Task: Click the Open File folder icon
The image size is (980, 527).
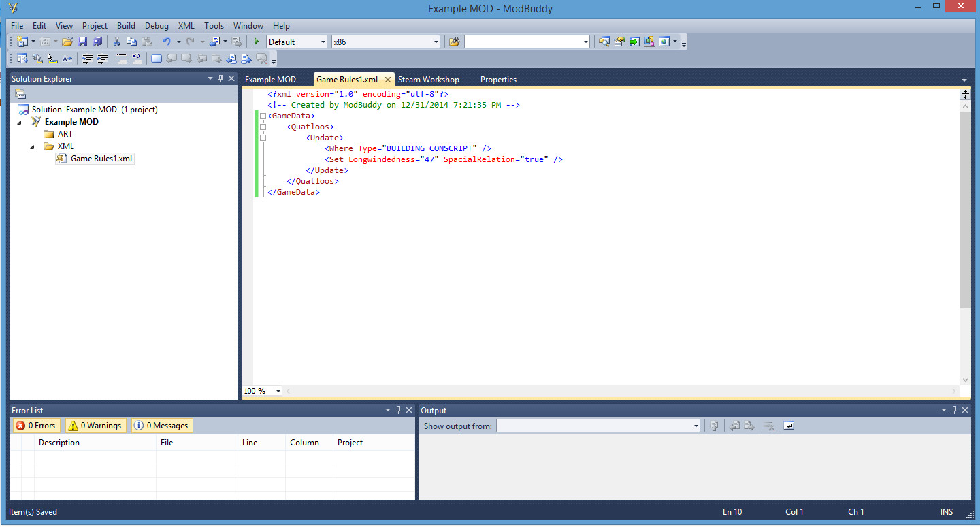Action: click(x=67, y=42)
